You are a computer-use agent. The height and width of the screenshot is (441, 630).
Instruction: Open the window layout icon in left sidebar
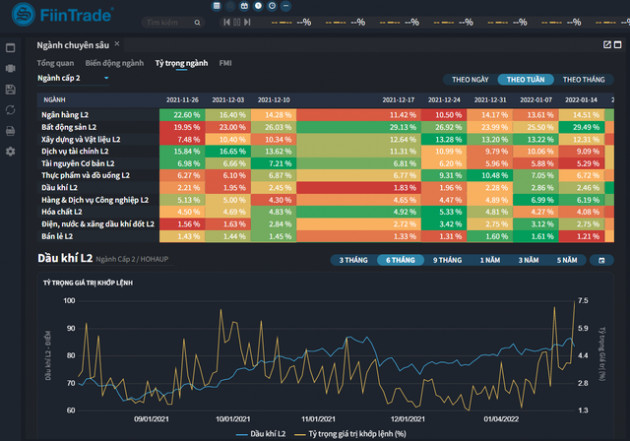pos(10,48)
